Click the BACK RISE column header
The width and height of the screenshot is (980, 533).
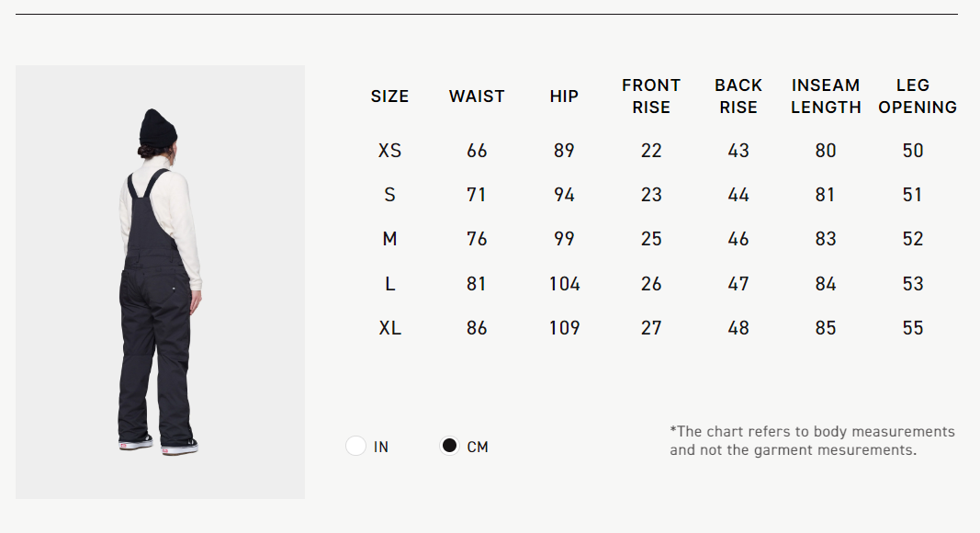click(x=738, y=96)
